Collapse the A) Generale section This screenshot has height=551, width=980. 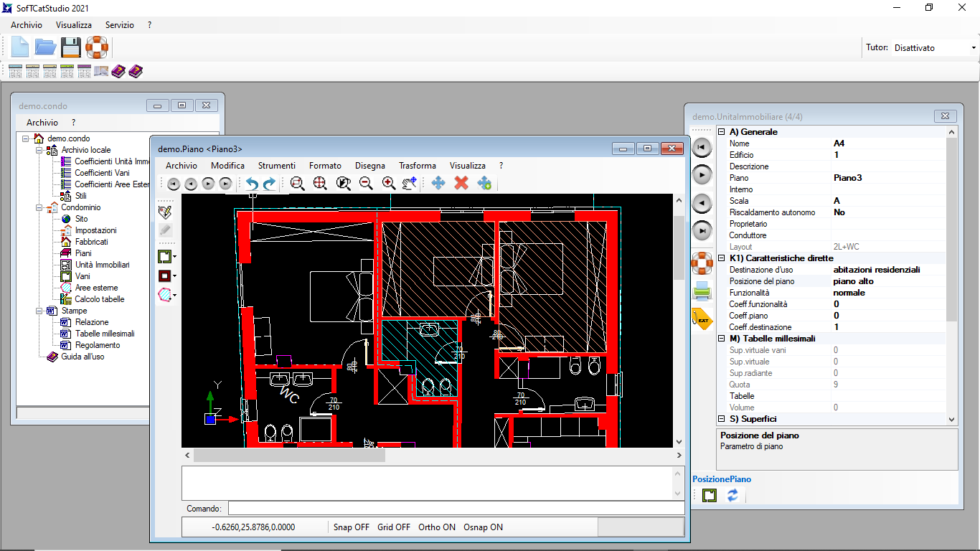tap(722, 132)
